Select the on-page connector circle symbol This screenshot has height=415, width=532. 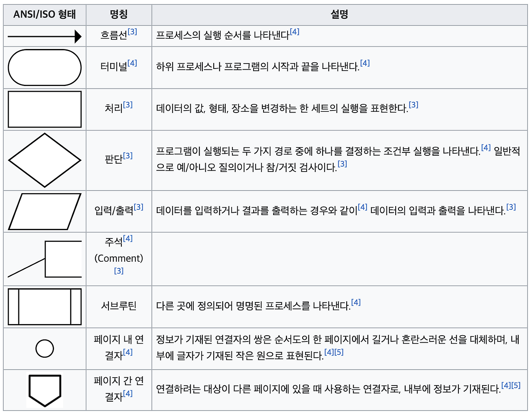coord(44,349)
